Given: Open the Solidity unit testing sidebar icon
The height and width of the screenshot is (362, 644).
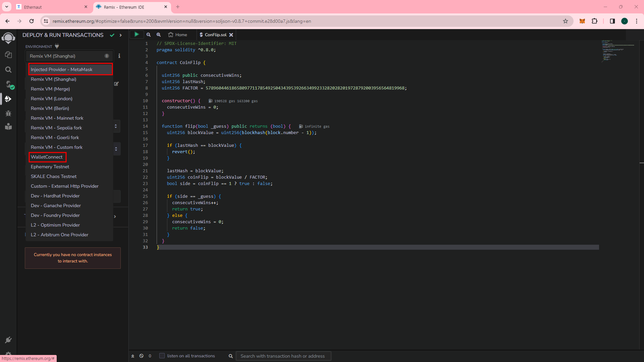Looking at the screenshot, I should 8,126.
